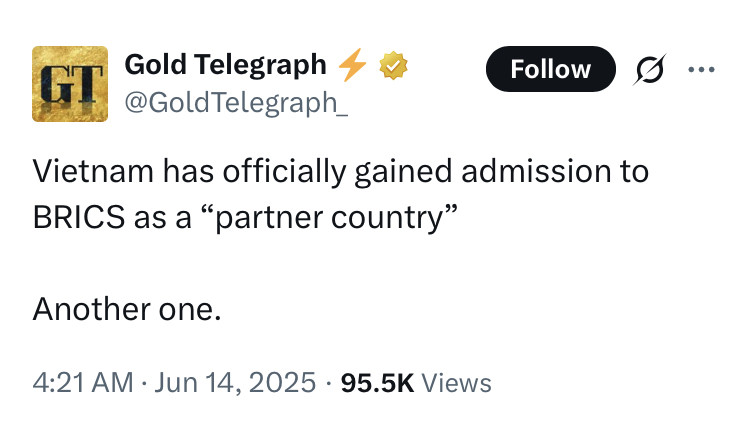The image size is (750, 422).
Task: Click the Views label
Action: click(x=457, y=382)
